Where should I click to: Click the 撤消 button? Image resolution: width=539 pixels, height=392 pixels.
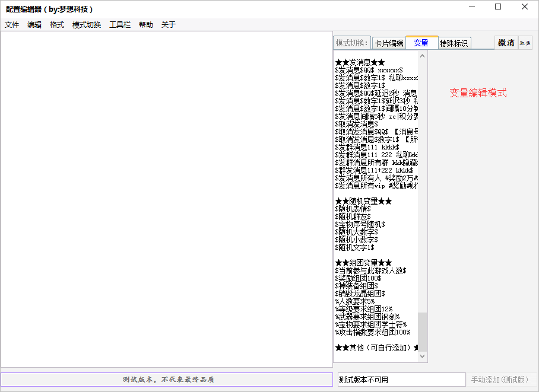click(x=505, y=43)
